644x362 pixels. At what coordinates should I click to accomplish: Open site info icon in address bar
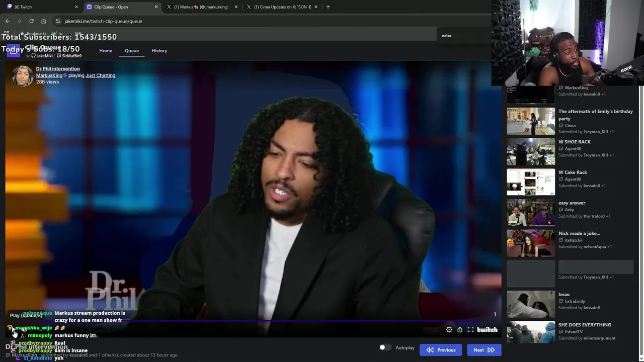tap(58, 21)
